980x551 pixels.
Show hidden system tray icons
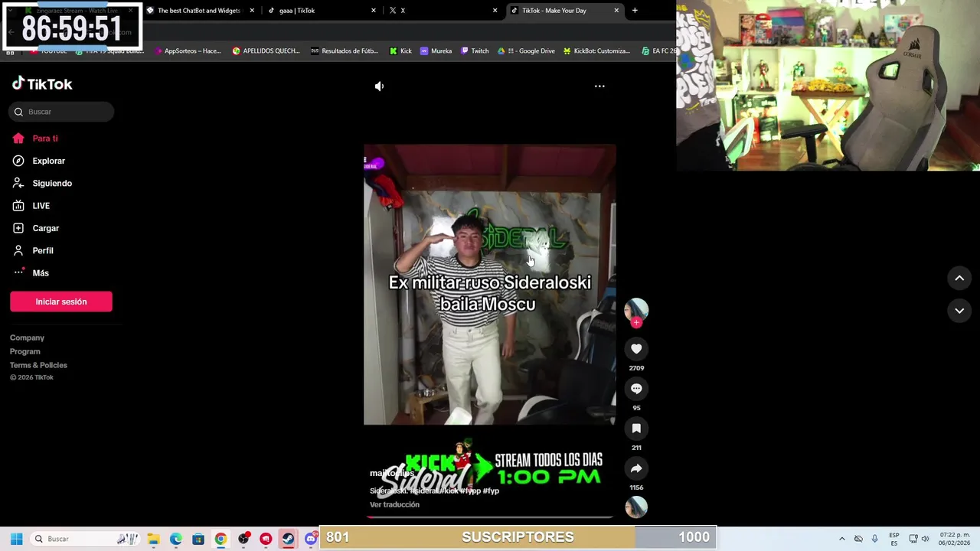click(842, 539)
